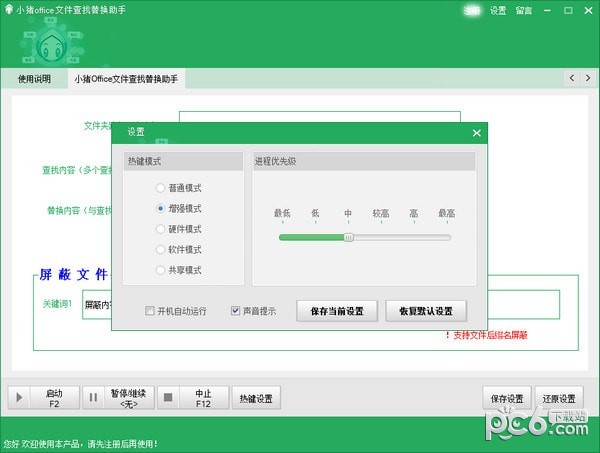Click the 中止 F12 button
The width and height of the screenshot is (600, 453).
coord(193,398)
